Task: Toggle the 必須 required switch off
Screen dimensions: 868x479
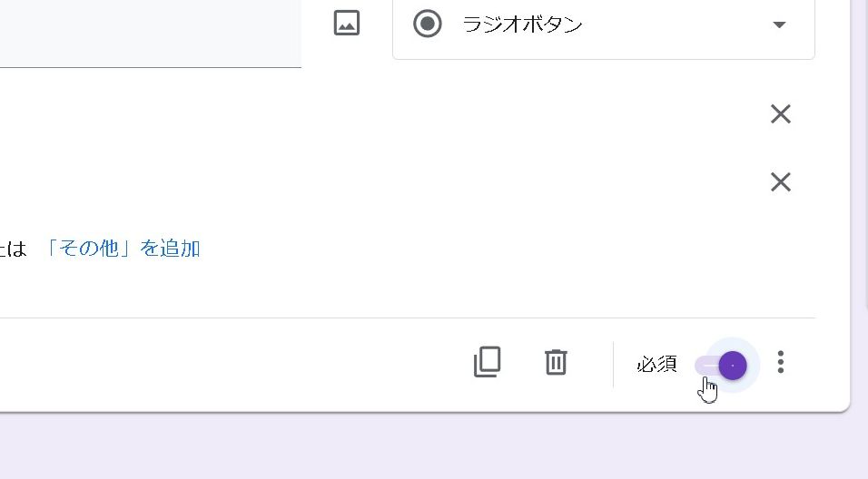Action: (723, 366)
